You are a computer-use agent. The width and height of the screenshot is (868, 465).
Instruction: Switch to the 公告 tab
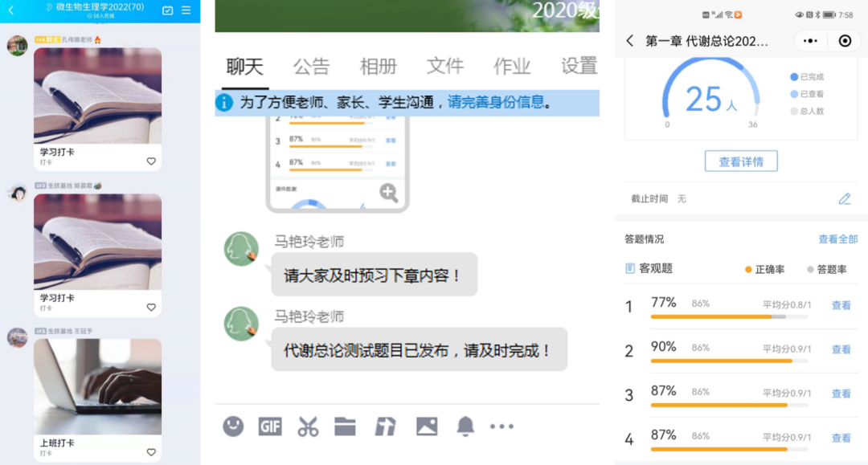pyautogui.click(x=311, y=66)
